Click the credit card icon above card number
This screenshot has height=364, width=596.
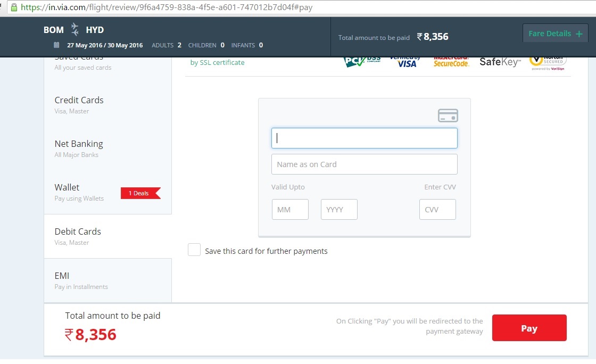click(x=448, y=115)
